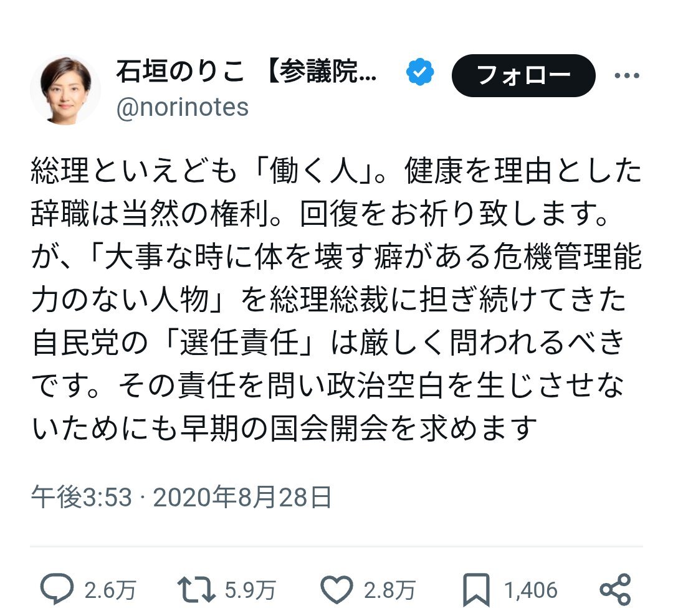Click the フォロー follow button
The width and height of the screenshot is (673, 616).
point(523,75)
